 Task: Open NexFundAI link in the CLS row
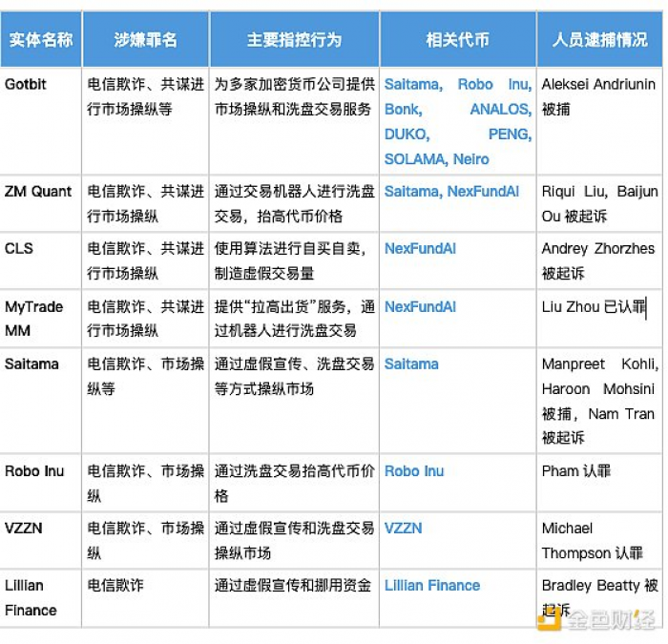(420, 248)
